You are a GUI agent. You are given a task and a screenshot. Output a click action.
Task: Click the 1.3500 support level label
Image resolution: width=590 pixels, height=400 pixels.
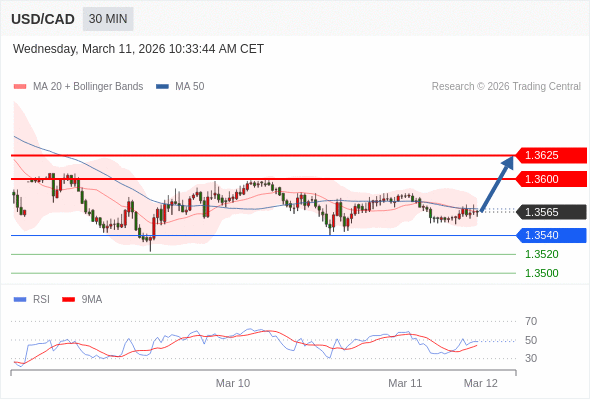tap(542, 273)
